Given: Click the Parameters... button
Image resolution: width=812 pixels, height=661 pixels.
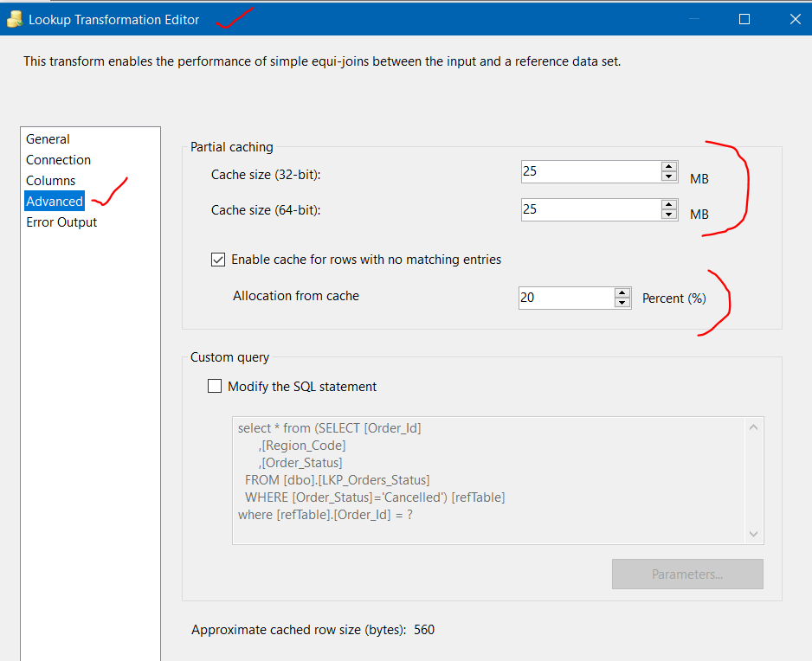Looking at the screenshot, I should pos(687,574).
